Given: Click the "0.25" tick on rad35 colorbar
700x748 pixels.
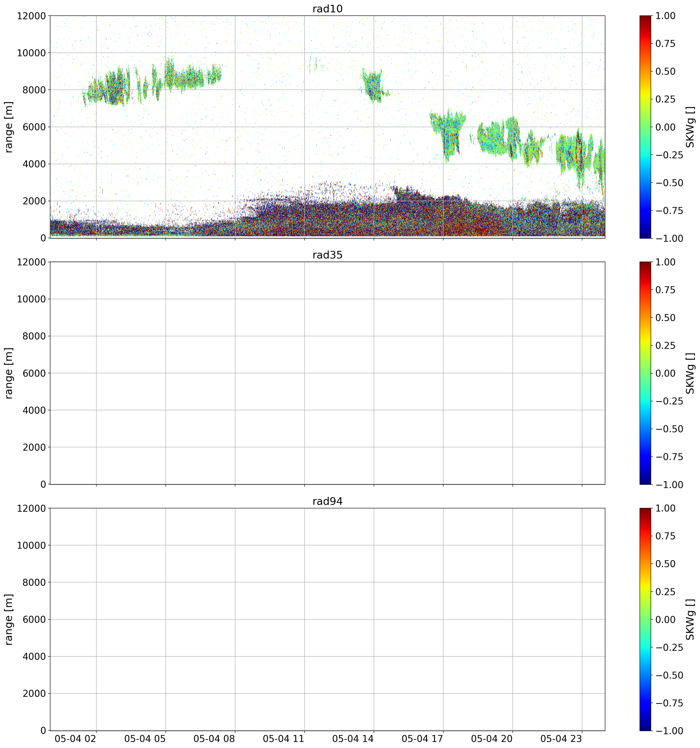Looking at the screenshot, I should point(665,345).
